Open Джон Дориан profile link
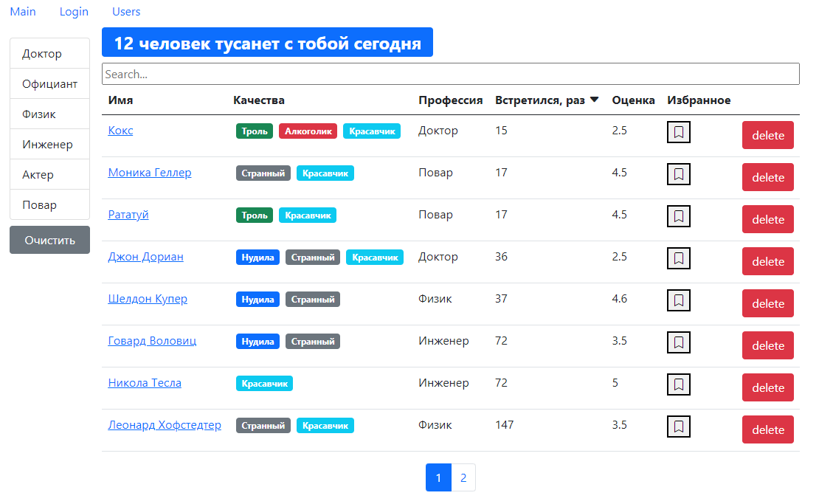Screen dimensions: 833x504 click(x=145, y=257)
